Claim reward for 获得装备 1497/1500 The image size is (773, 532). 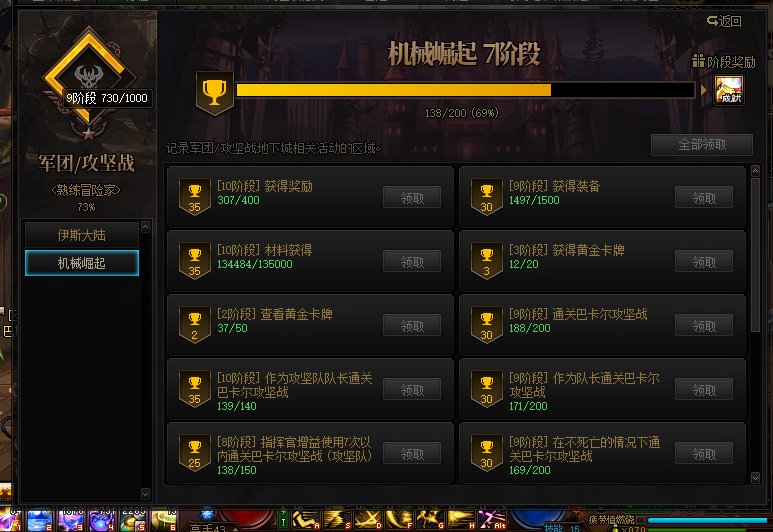703,198
